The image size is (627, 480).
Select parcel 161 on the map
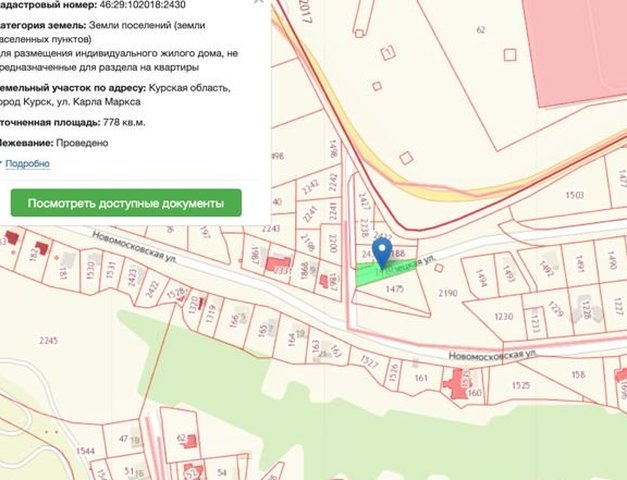[x=421, y=378]
